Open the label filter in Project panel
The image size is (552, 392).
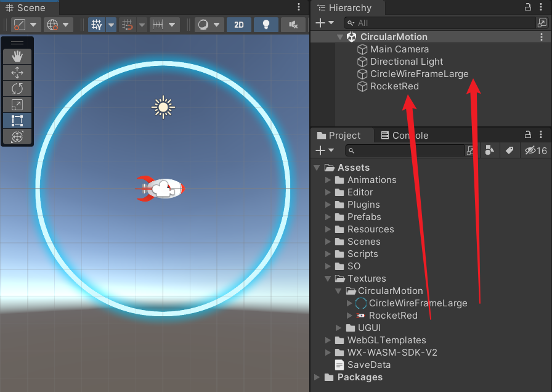point(509,150)
